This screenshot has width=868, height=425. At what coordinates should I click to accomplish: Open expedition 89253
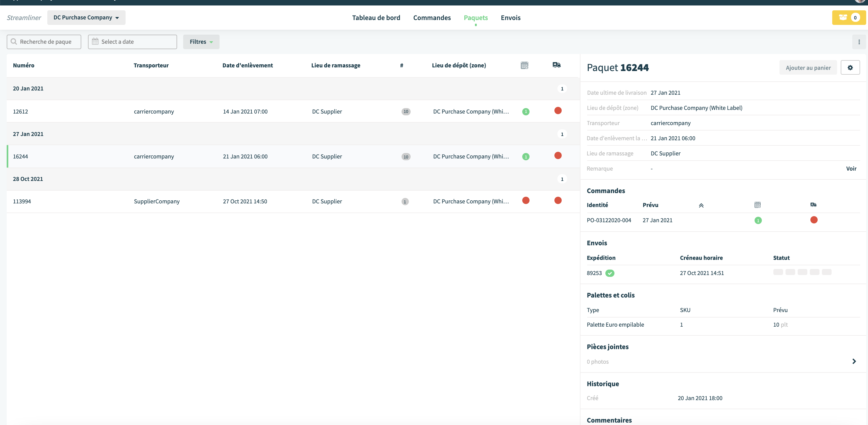tap(594, 273)
